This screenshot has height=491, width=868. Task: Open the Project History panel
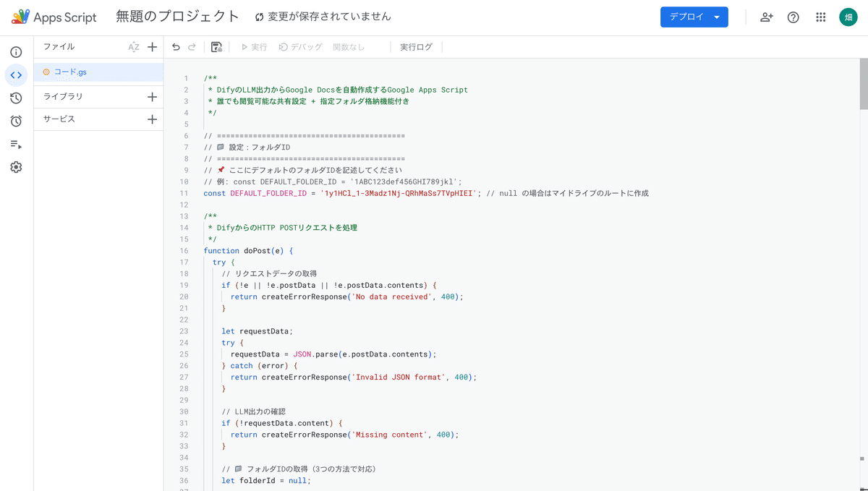pos(16,98)
